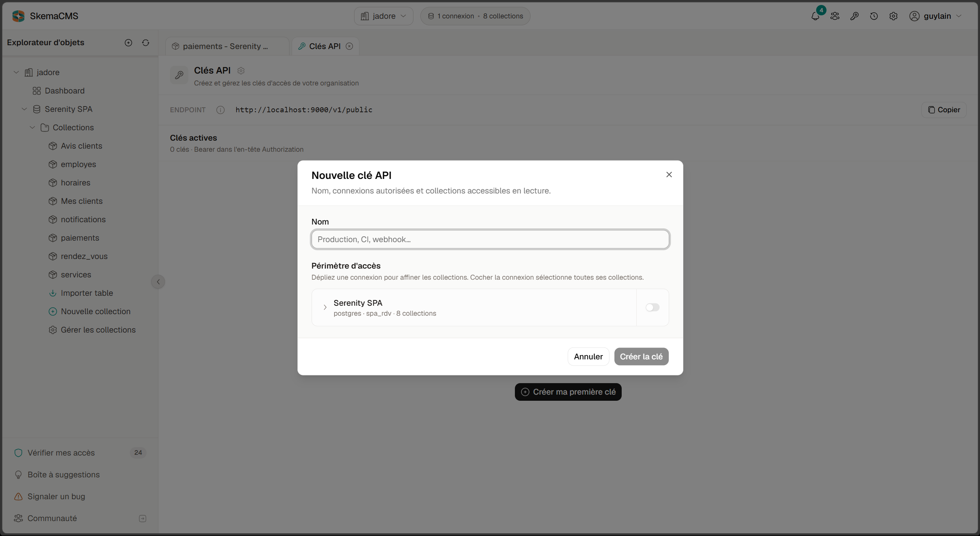980x536 pixels.
Task: Open the jadore organization dropdown
Action: click(x=384, y=16)
